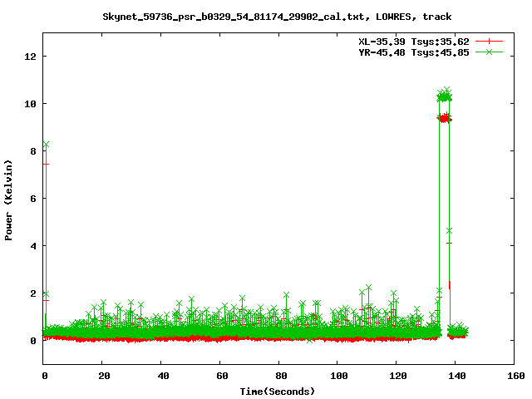This screenshot has height=399, width=532.
Task: Select legend entry YR-45.48 Tsys:45.85
Action: (414, 52)
